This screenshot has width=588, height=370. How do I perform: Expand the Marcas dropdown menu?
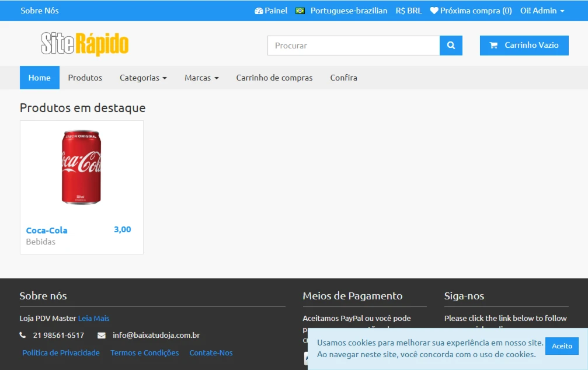coord(201,78)
